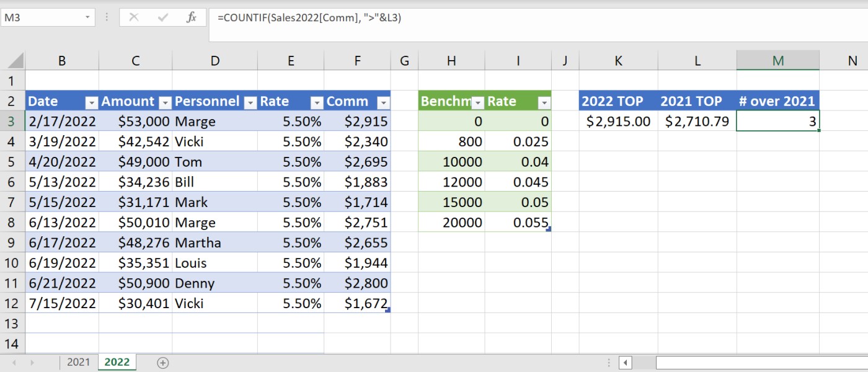Select the cell showing 2021 TOP value $2,710.79
The height and width of the screenshot is (372, 868).
pyautogui.click(x=697, y=121)
